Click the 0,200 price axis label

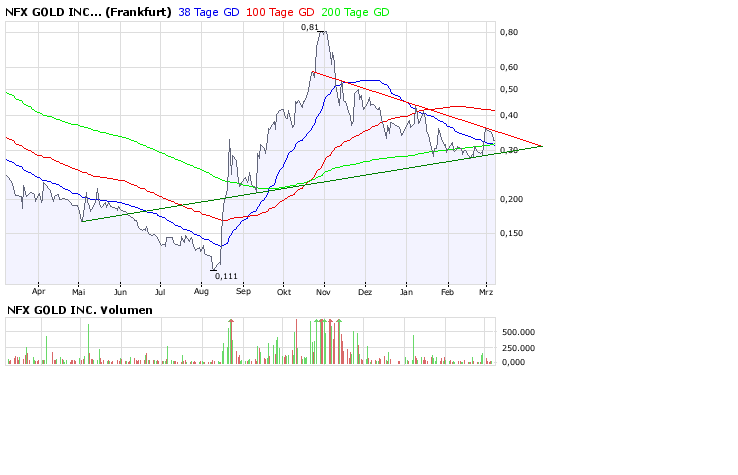tap(510, 199)
